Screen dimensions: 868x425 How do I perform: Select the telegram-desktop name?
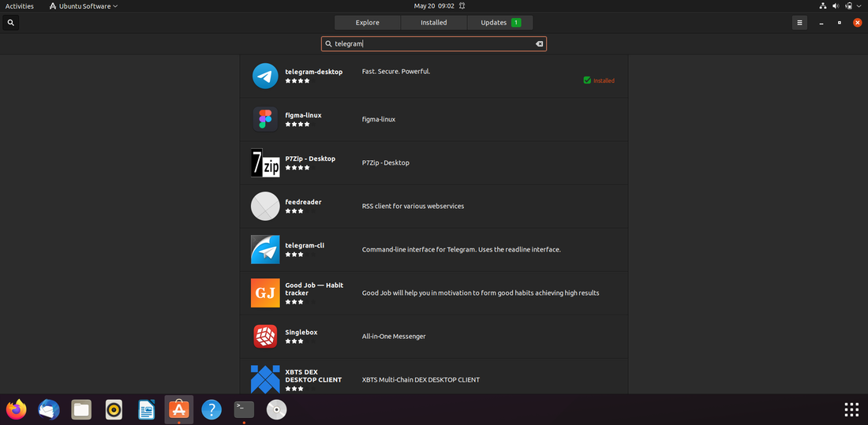point(314,72)
